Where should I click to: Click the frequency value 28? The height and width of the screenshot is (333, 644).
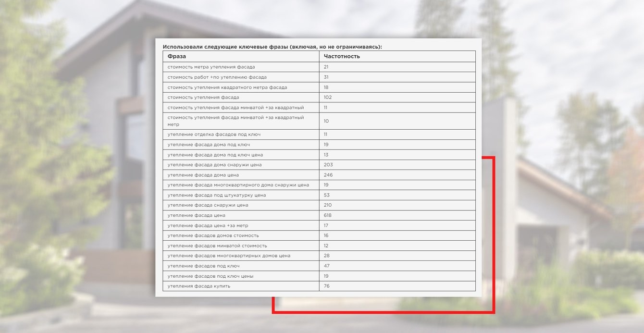pyautogui.click(x=326, y=256)
